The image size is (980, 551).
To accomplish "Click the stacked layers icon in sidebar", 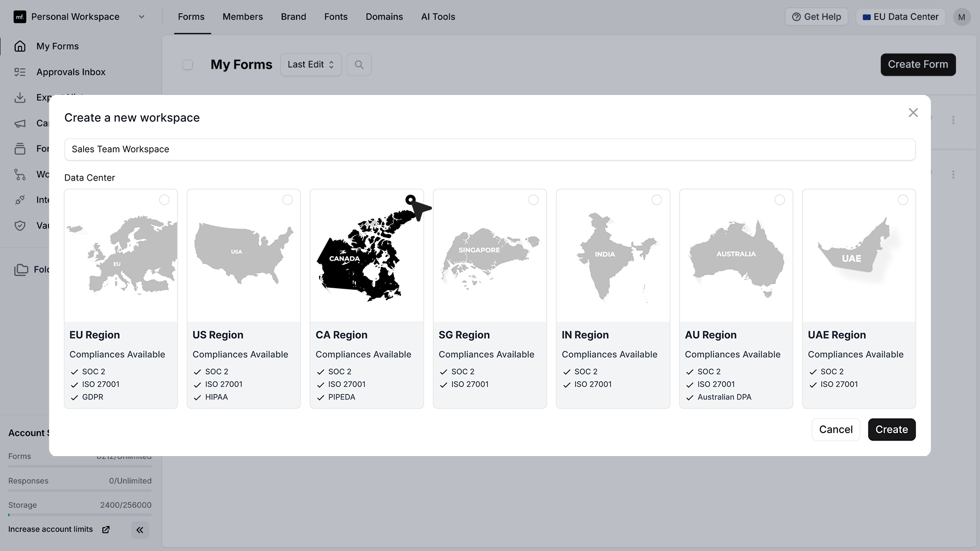I will 20,148.
